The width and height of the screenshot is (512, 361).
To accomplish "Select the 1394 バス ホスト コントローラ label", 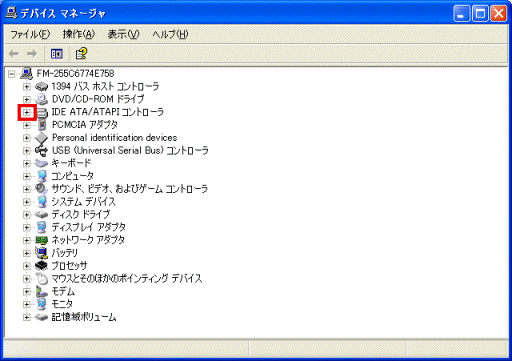I will (x=105, y=87).
